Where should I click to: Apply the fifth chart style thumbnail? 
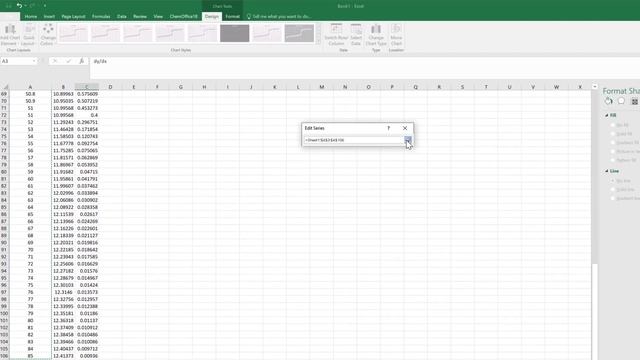click(x=202, y=33)
